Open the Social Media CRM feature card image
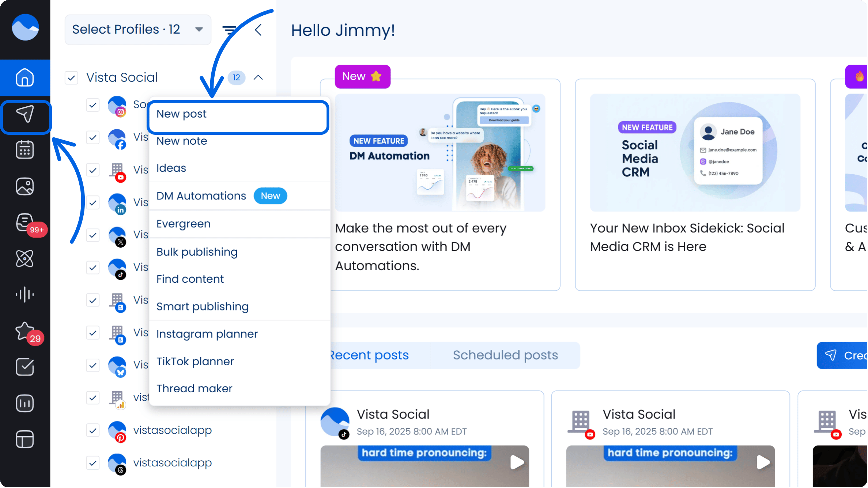 tap(695, 153)
